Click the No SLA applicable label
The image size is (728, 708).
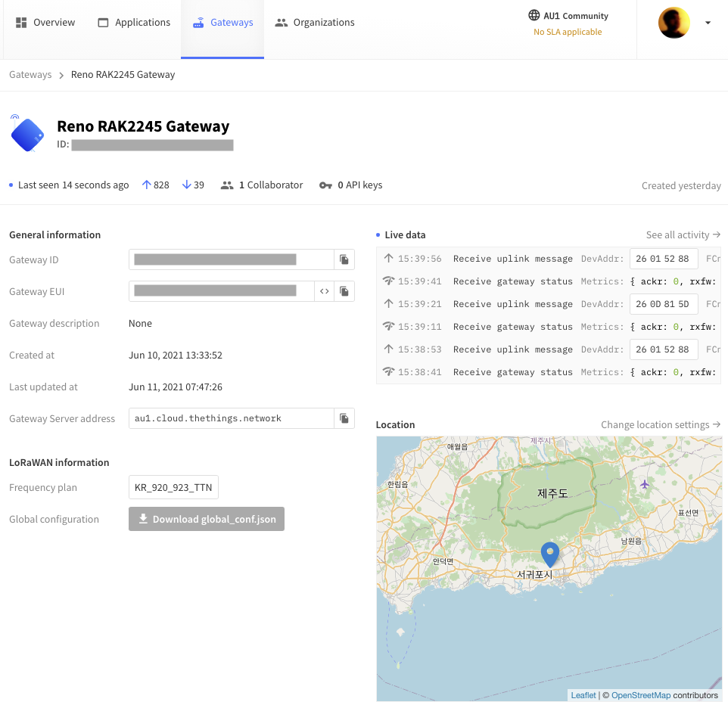tap(568, 32)
